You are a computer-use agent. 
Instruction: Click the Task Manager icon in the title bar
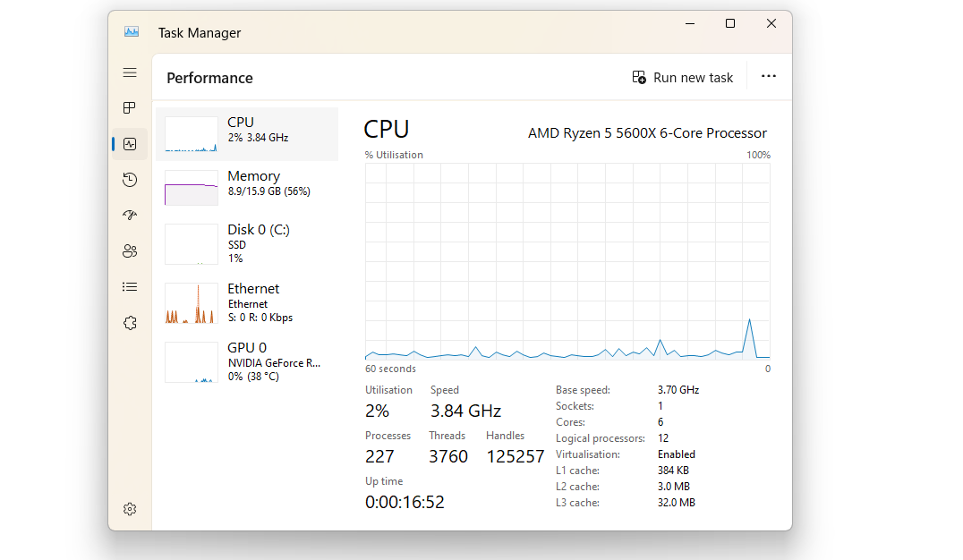[x=131, y=31]
